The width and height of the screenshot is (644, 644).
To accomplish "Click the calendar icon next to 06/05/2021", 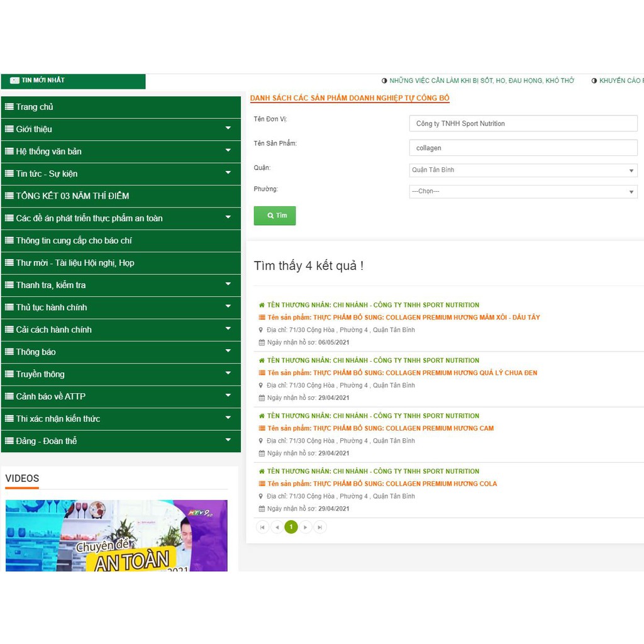I will click(x=262, y=343).
